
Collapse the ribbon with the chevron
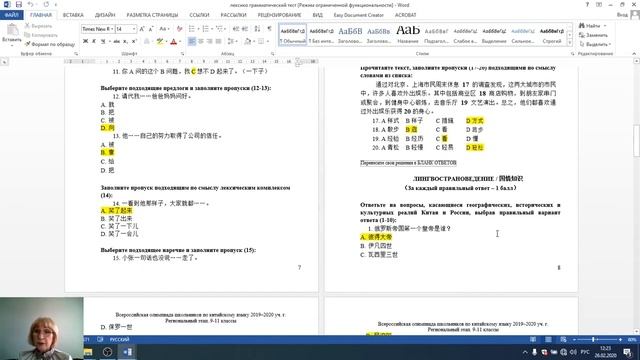[x=634, y=53]
